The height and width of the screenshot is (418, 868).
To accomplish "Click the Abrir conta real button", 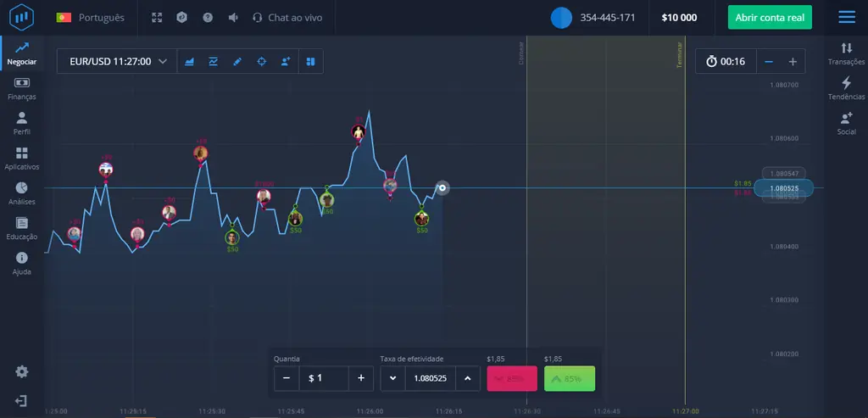I will click(x=770, y=17).
